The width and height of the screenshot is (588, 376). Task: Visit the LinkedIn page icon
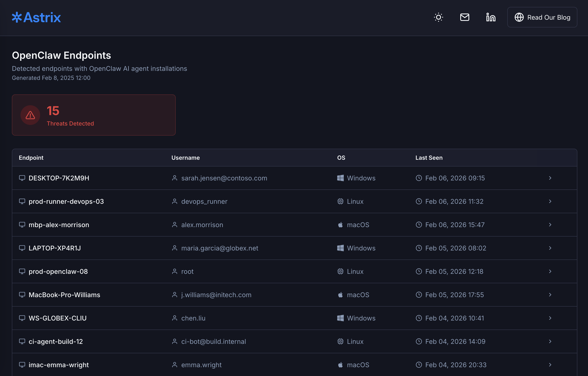[x=491, y=17]
